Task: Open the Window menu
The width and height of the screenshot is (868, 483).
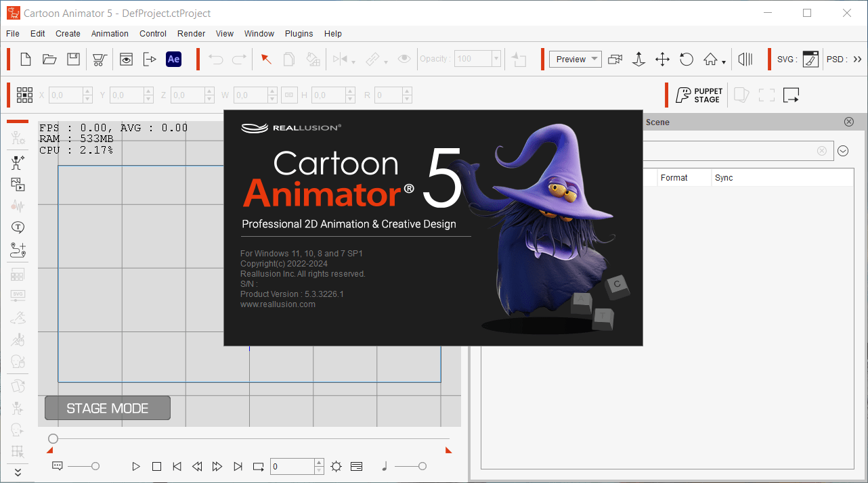Action: coord(259,33)
